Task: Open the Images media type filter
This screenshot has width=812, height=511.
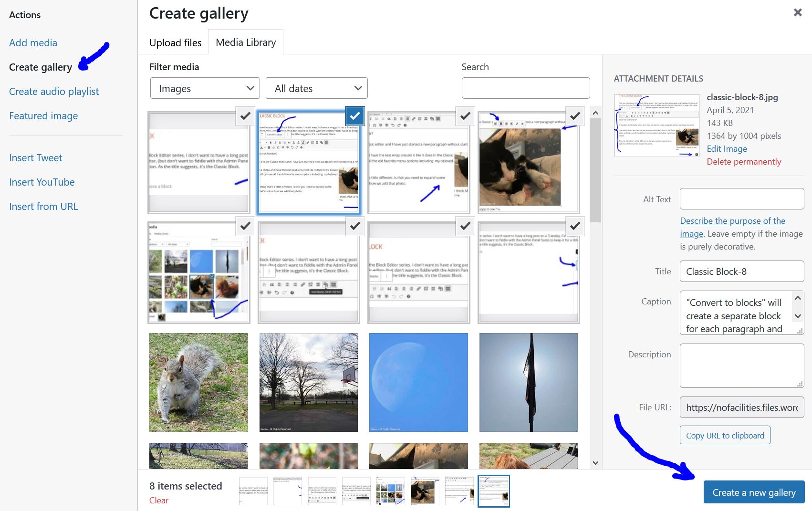Action: click(x=205, y=88)
